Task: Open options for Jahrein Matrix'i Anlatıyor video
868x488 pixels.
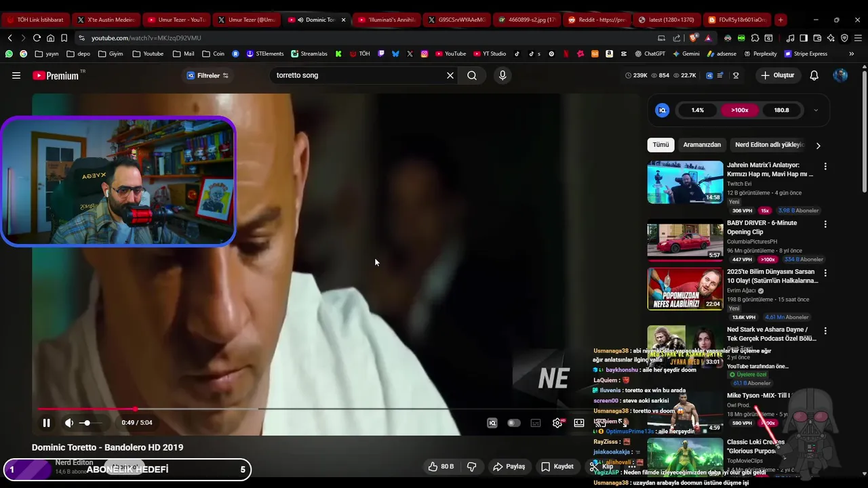Action: 825,166
